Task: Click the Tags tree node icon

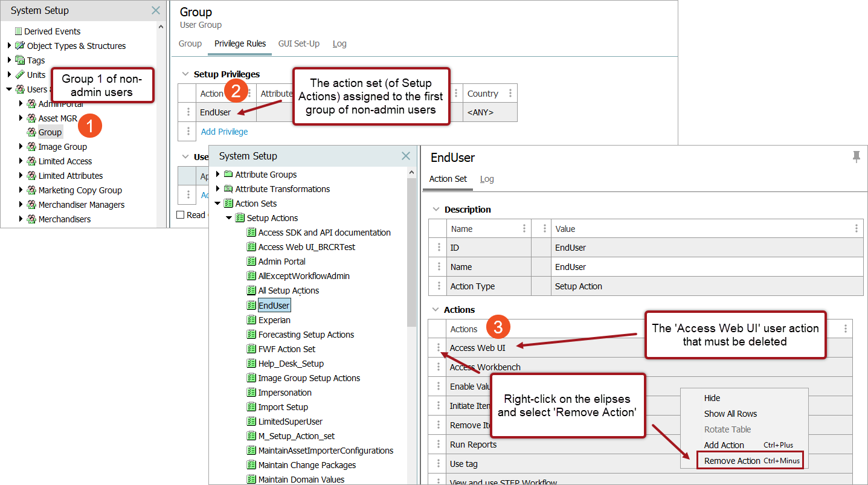Action: click(20, 60)
